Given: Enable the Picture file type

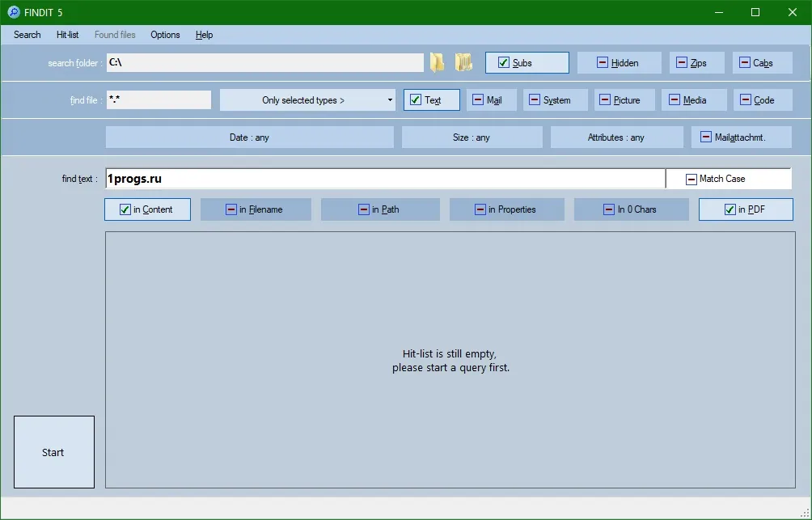Looking at the screenshot, I should [624, 100].
